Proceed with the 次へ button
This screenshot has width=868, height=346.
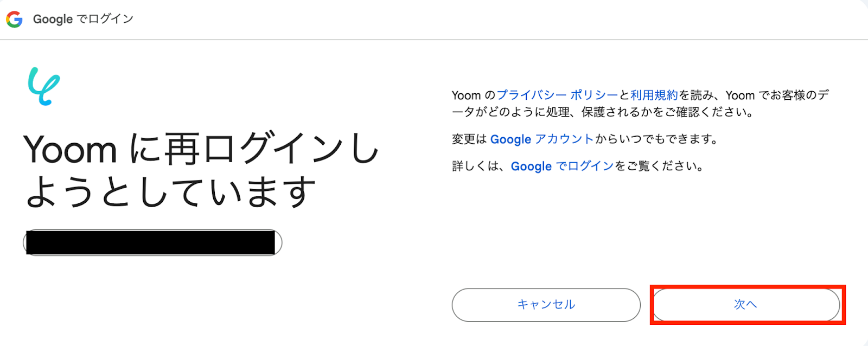tap(745, 305)
